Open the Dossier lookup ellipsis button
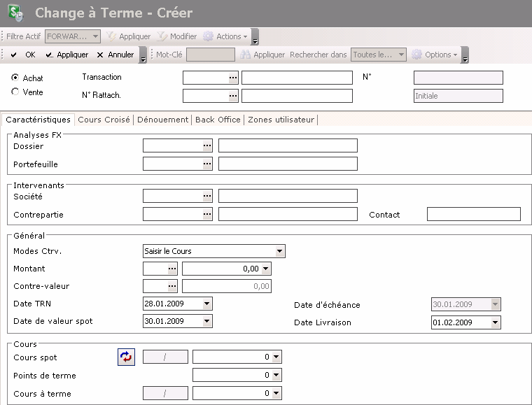This screenshot has width=532, height=405. point(206,145)
